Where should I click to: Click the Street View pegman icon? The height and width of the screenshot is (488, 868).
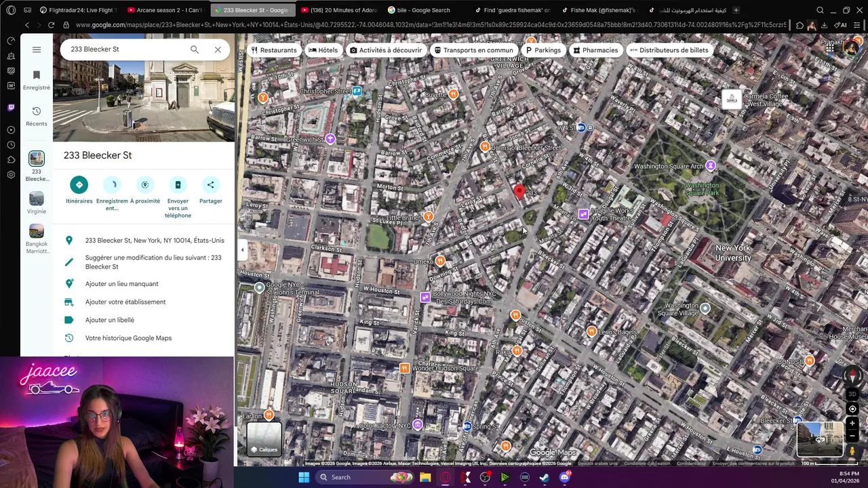852,451
